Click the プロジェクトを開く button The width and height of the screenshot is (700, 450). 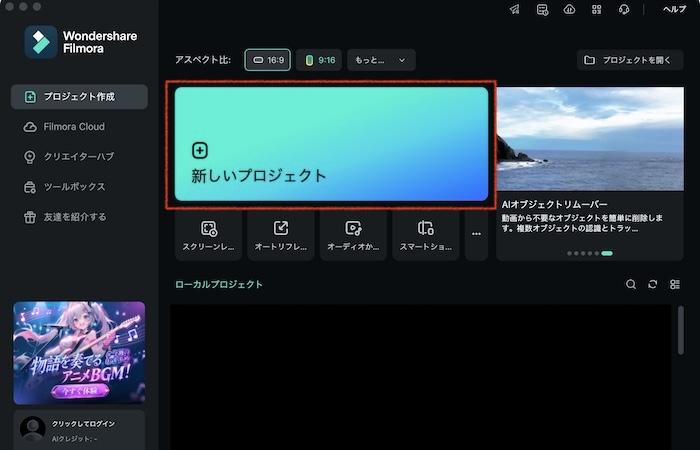[630, 60]
